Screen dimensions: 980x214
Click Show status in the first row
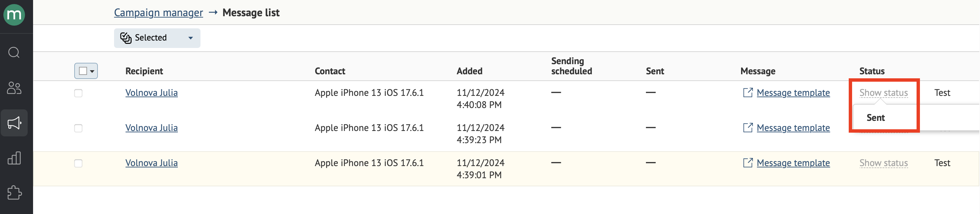pyautogui.click(x=883, y=92)
